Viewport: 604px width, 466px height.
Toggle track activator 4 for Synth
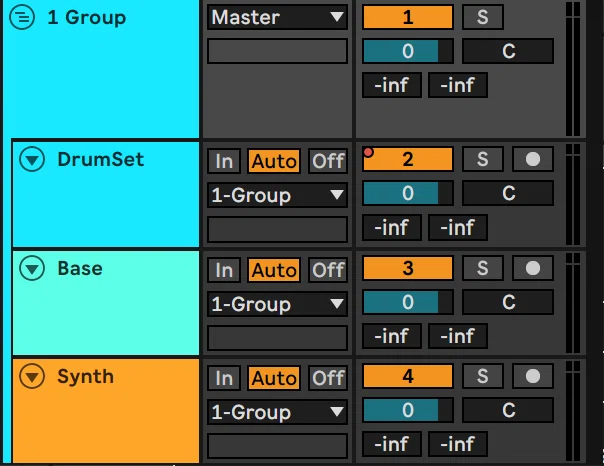[x=408, y=376]
